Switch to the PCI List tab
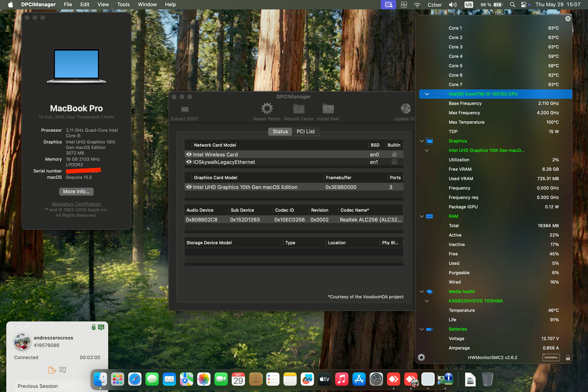 coord(306,131)
